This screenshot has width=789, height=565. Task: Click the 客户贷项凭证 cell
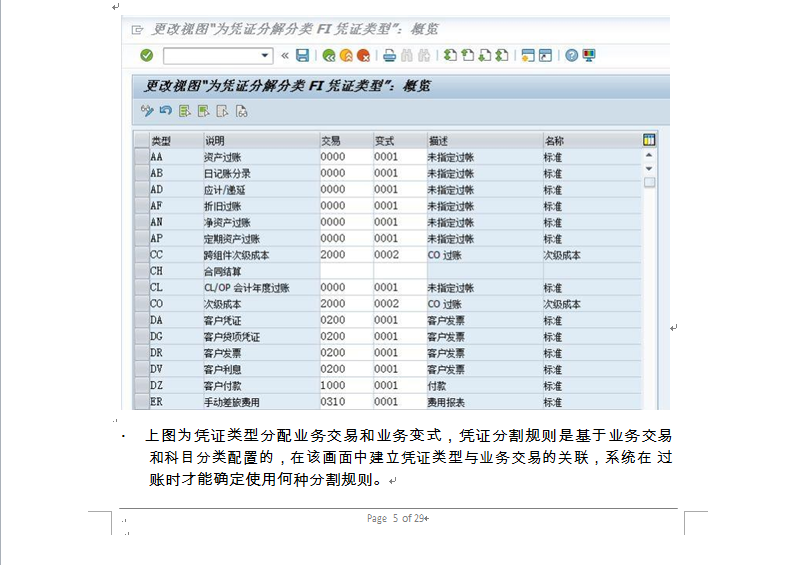coord(261,337)
